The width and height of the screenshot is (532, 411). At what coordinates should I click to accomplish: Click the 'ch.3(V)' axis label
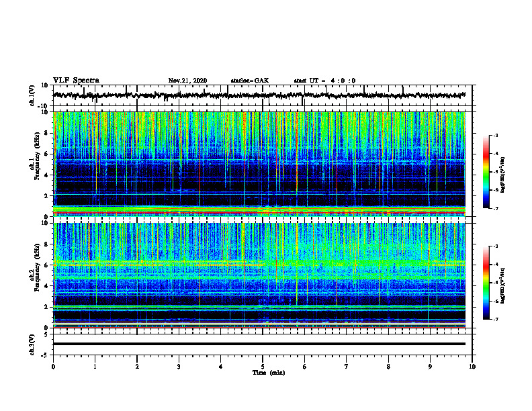32,345
